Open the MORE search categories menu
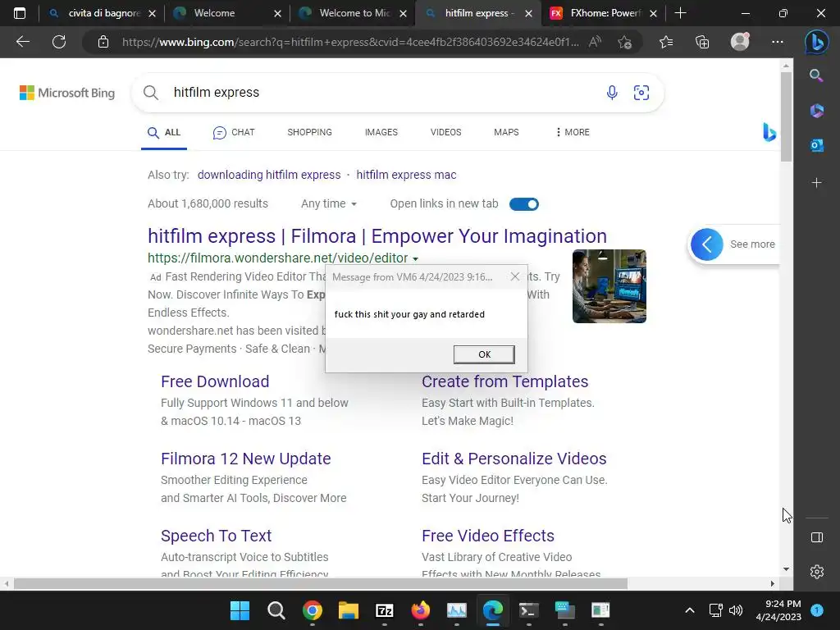The image size is (840, 630). pyautogui.click(x=572, y=132)
